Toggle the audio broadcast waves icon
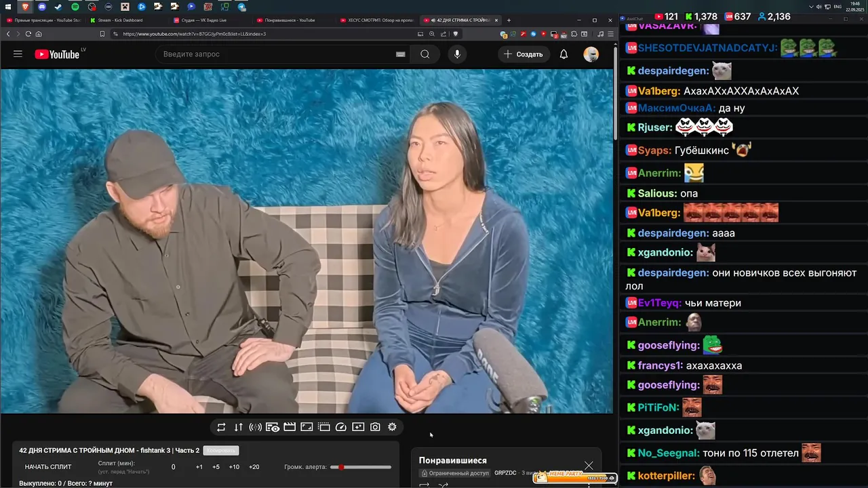868x488 pixels. [x=255, y=427]
